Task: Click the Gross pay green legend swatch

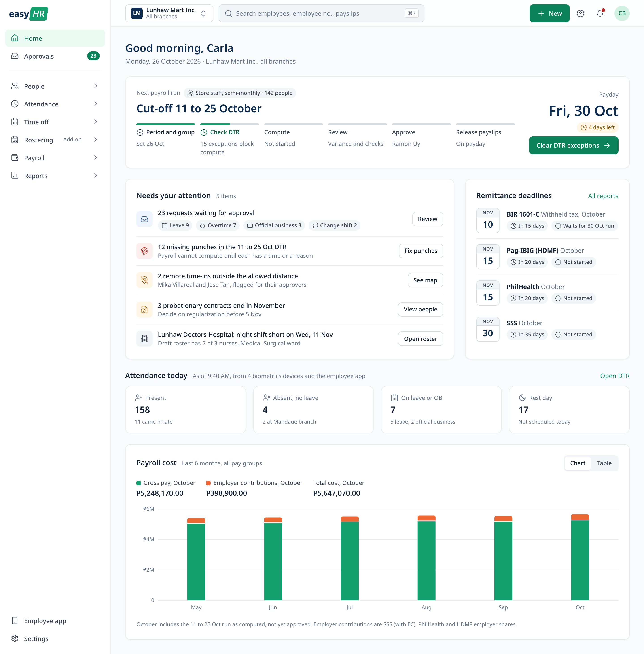Action: point(139,483)
